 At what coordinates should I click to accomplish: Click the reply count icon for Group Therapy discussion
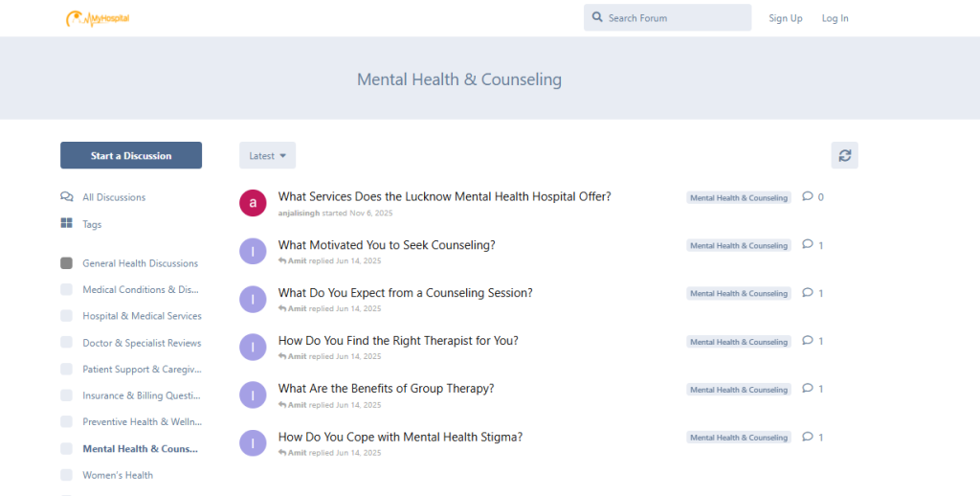tap(808, 389)
